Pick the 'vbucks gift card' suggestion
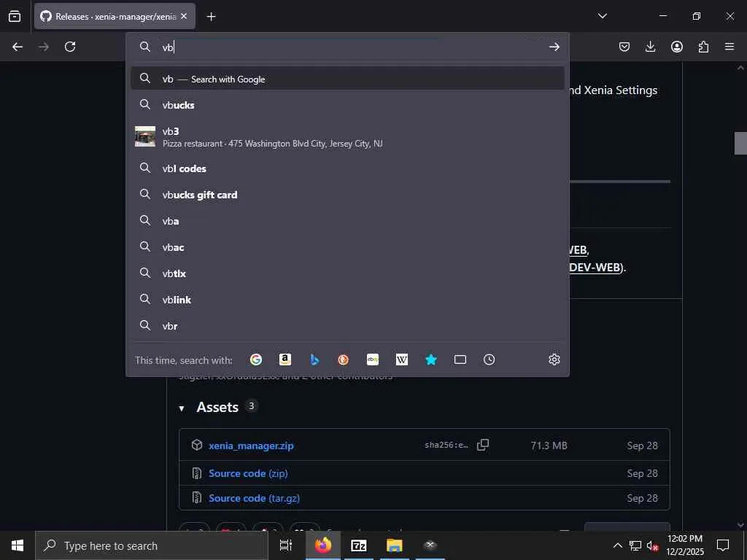The width and height of the screenshot is (747, 560). pos(348,194)
